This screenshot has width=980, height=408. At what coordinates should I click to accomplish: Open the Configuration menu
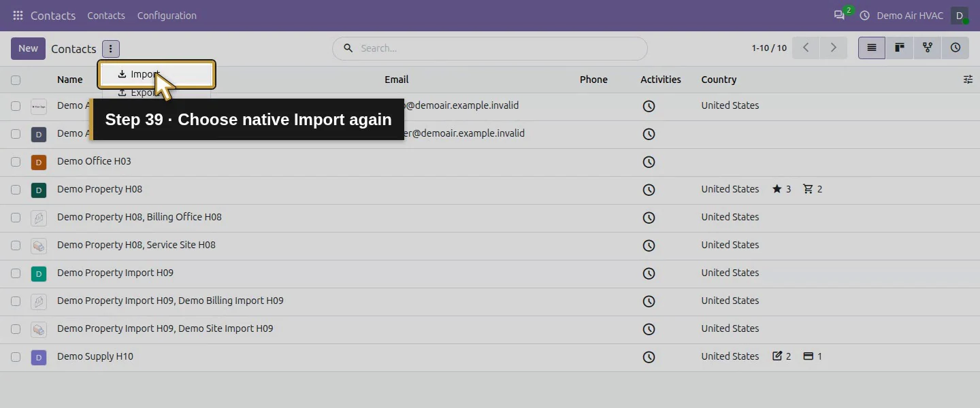[167, 15]
